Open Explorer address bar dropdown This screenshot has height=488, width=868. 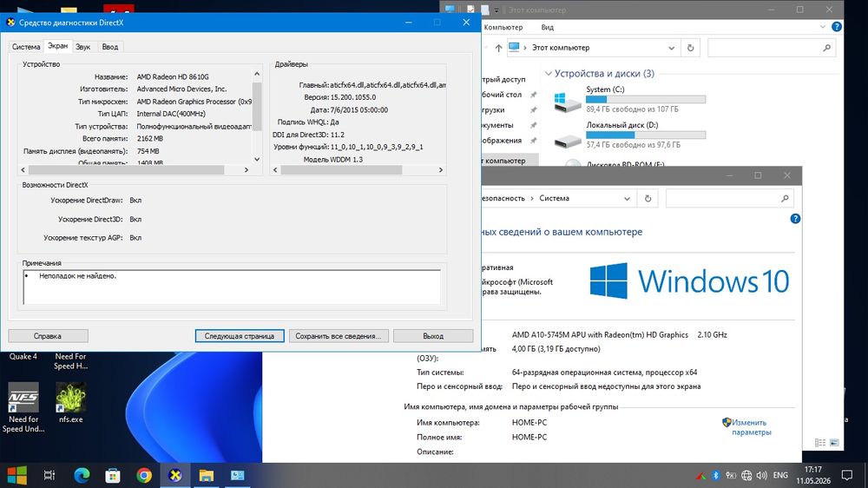point(671,48)
